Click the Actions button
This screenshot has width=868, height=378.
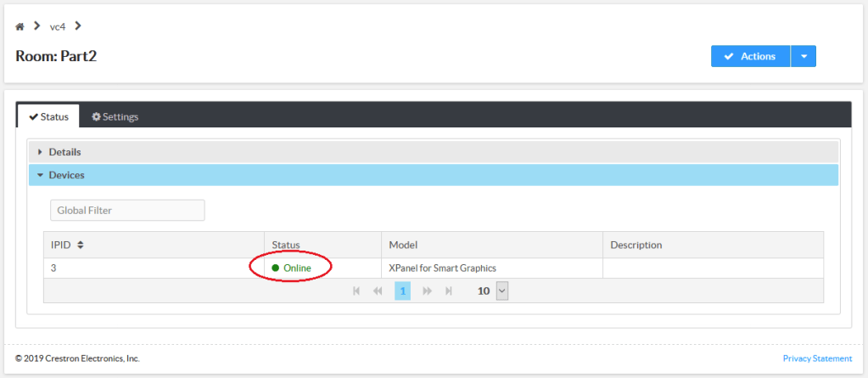749,56
